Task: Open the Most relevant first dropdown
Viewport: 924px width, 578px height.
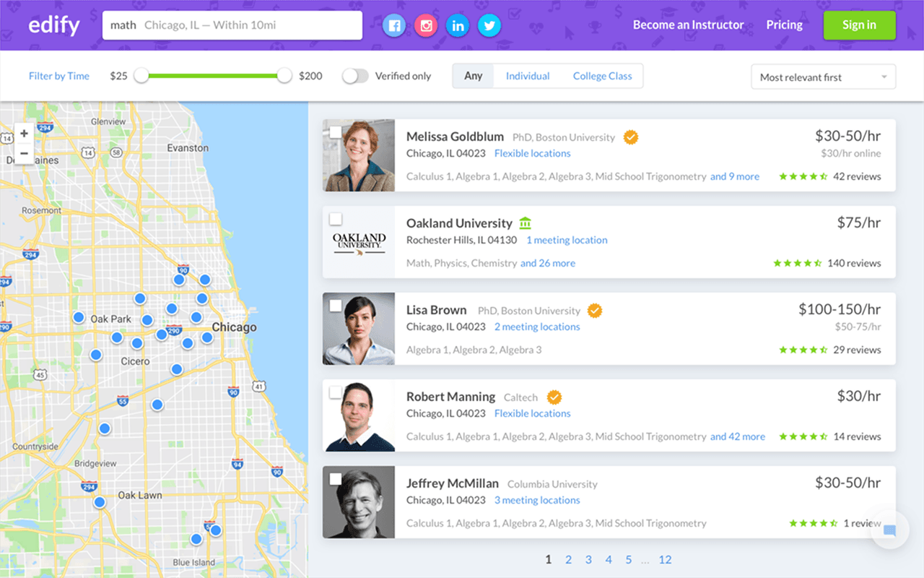Action: 823,77
